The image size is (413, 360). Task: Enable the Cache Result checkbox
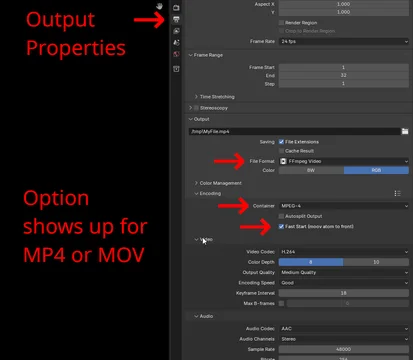point(281,151)
